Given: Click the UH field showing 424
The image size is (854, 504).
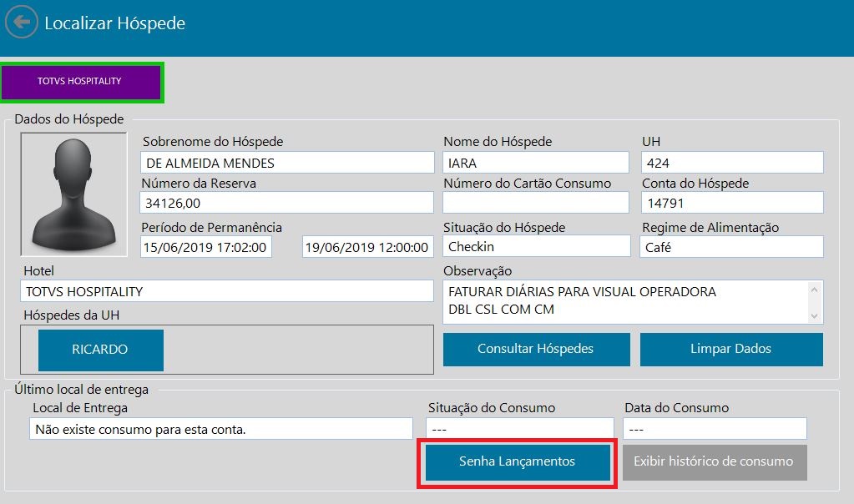Looking at the screenshot, I should click(x=732, y=163).
